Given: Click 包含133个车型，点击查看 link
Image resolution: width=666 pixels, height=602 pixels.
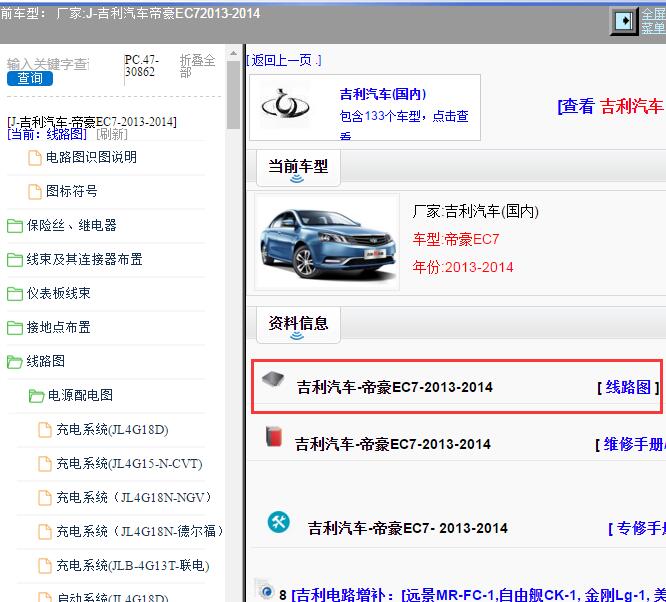Looking at the screenshot, I should pyautogui.click(x=404, y=124).
